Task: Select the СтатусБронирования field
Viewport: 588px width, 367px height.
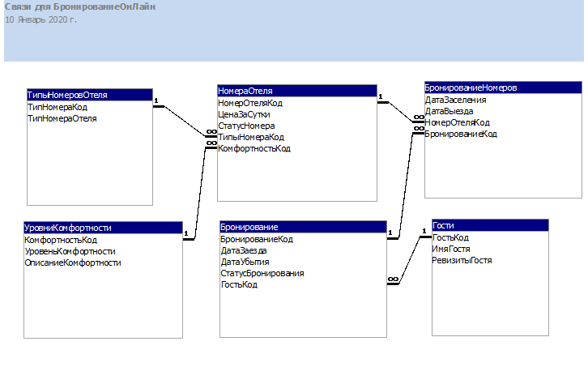Action: [x=262, y=274]
